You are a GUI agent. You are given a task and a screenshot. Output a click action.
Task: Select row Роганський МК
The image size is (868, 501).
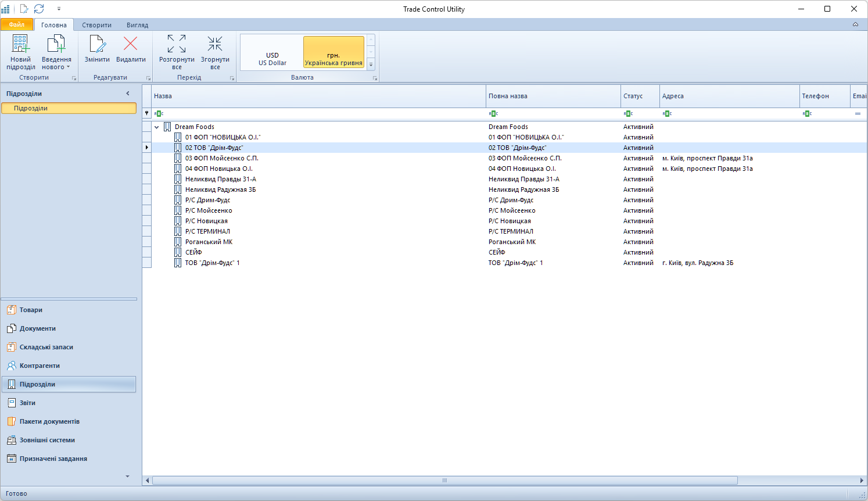(x=209, y=242)
